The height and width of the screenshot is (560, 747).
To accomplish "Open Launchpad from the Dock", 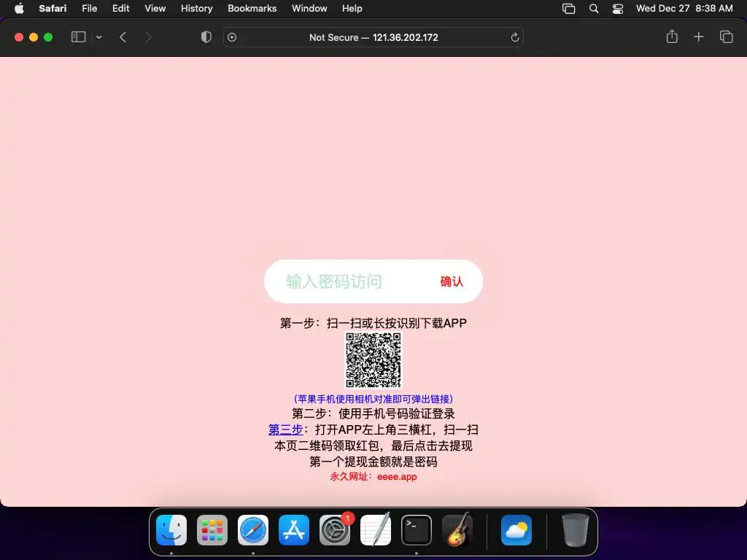I will (212, 530).
